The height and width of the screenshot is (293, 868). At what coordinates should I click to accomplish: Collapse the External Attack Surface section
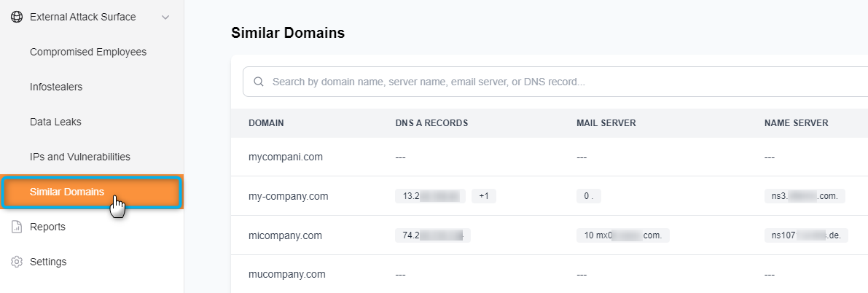[165, 17]
